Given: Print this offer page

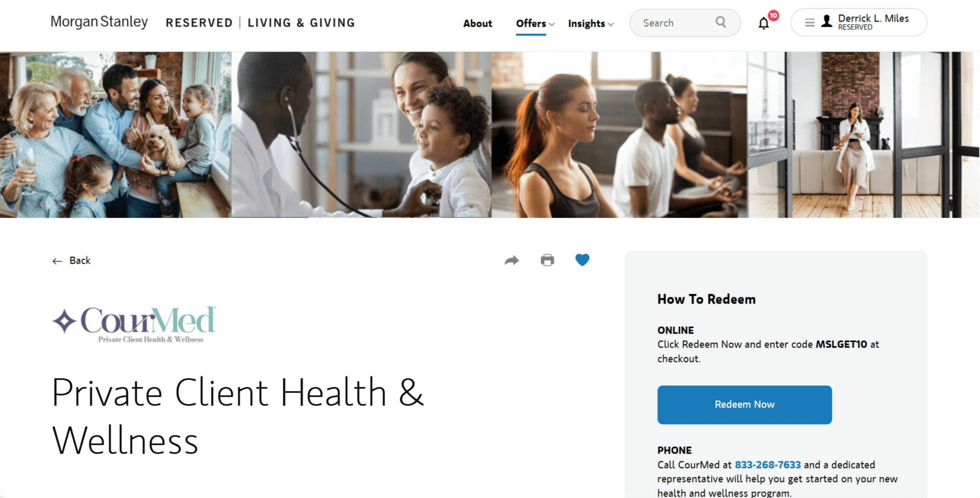Looking at the screenshot, I should [547, 260].
